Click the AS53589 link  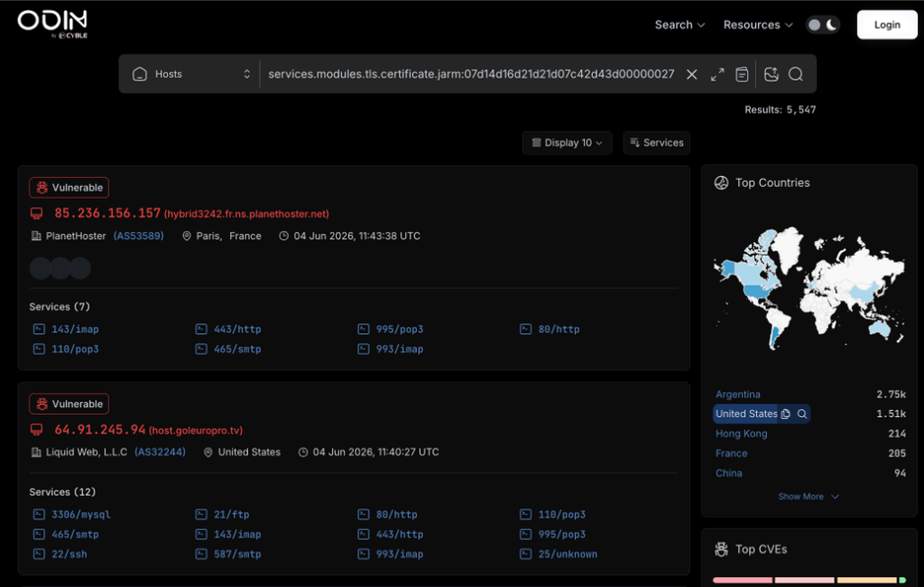(x=138, y=236)
